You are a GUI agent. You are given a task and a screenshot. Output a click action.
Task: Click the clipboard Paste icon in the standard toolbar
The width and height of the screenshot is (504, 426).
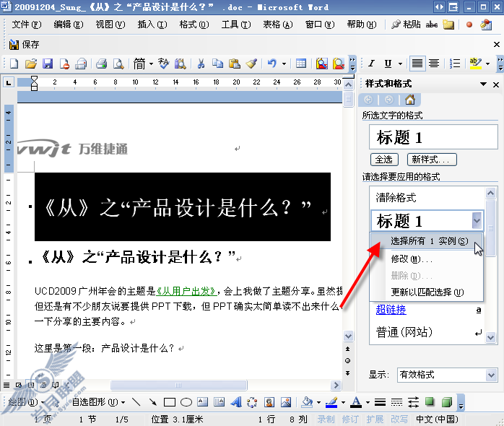[235, 64]
